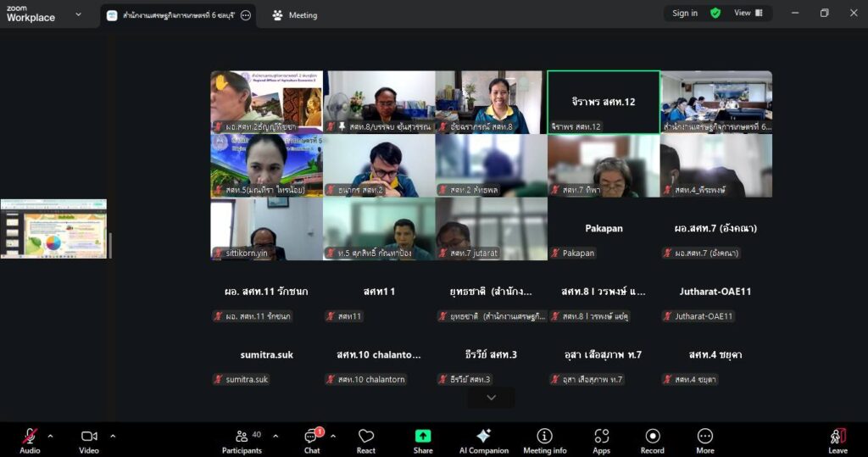Expand video options arrow next to Video
The width and height of the screenshot is (868, 457).
point(113,436)
